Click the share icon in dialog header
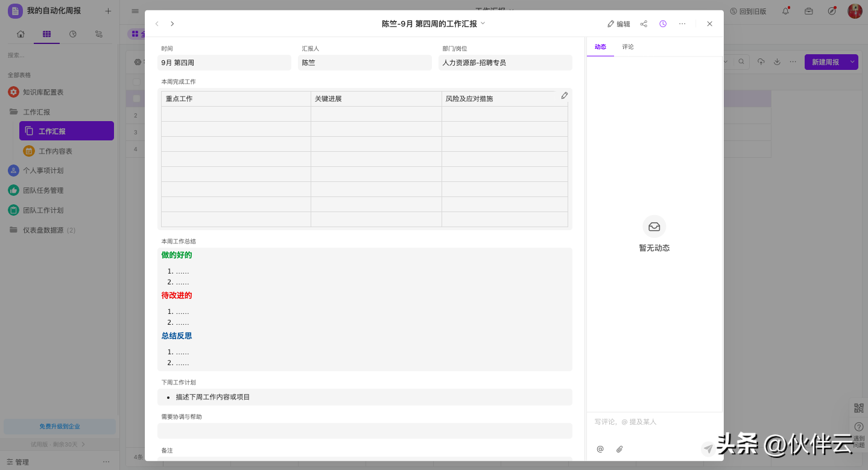This screenshot has width=868, height=470. [x=644, y=24]
